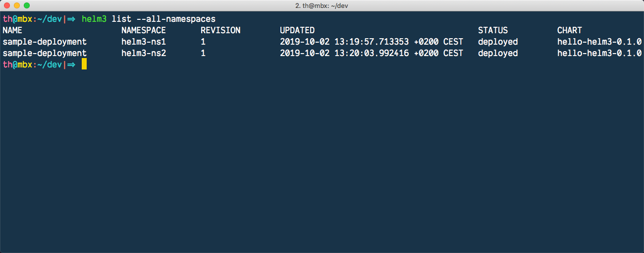The width and height of the screenshot is (644, 253).
Task: Click the green fullscreen window button
Action: click(27, 5)
